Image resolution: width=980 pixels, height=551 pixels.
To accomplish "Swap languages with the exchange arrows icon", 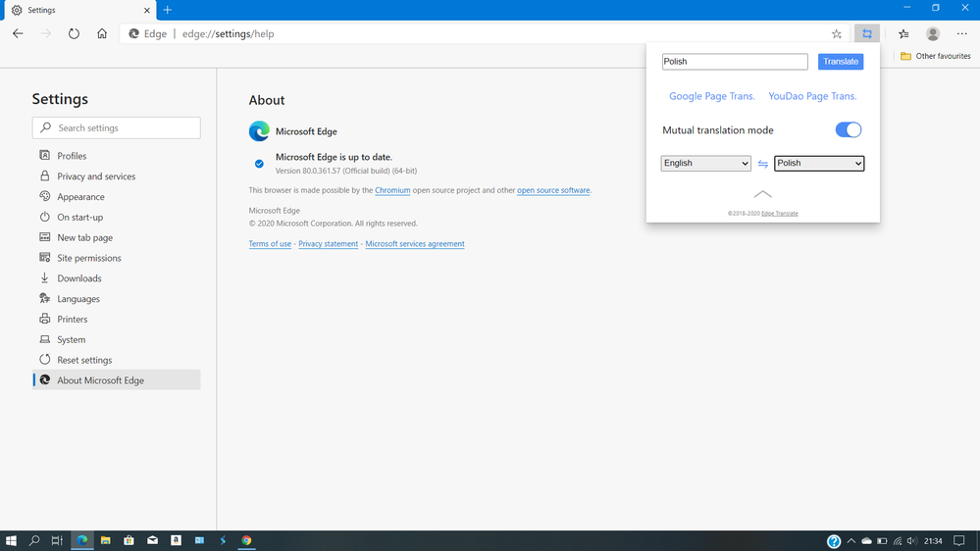I will pos(762,164).
